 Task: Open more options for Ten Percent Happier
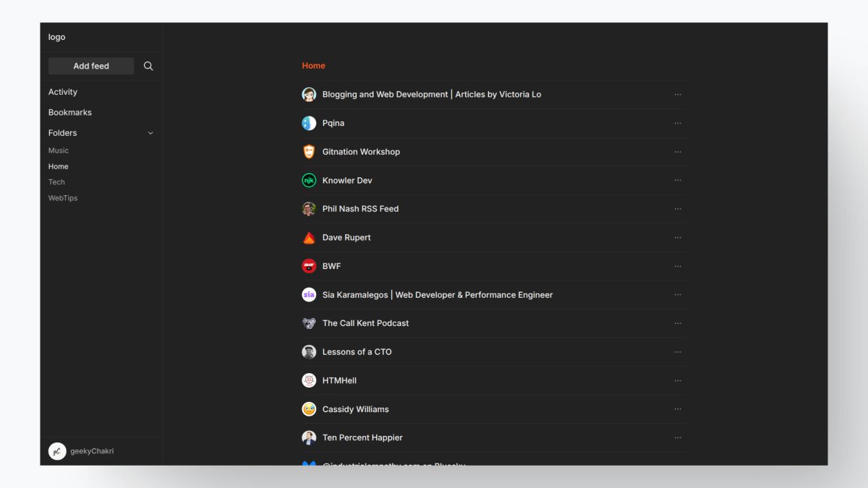(x=678, y=437)
